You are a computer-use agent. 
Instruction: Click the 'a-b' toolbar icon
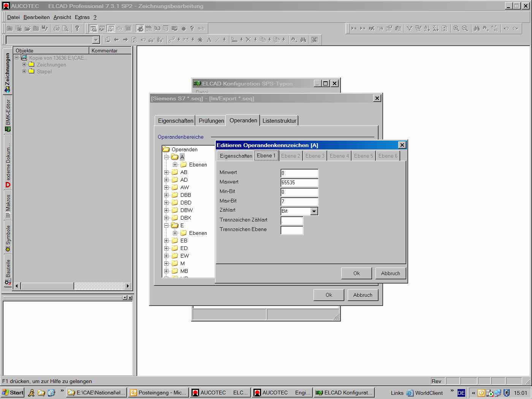(x=201, y=28)
